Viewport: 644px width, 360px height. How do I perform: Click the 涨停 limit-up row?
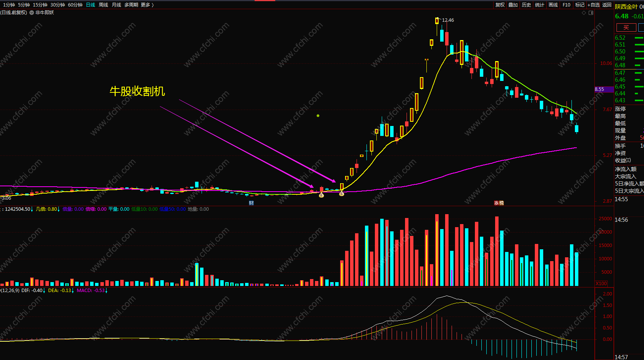tap(620, 109)
